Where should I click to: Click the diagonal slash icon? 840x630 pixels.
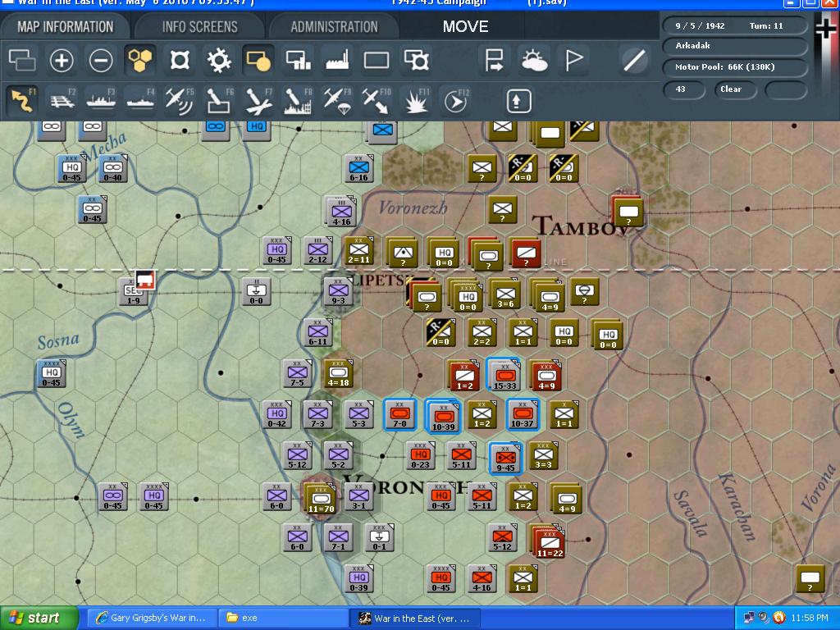click(634, 60)
